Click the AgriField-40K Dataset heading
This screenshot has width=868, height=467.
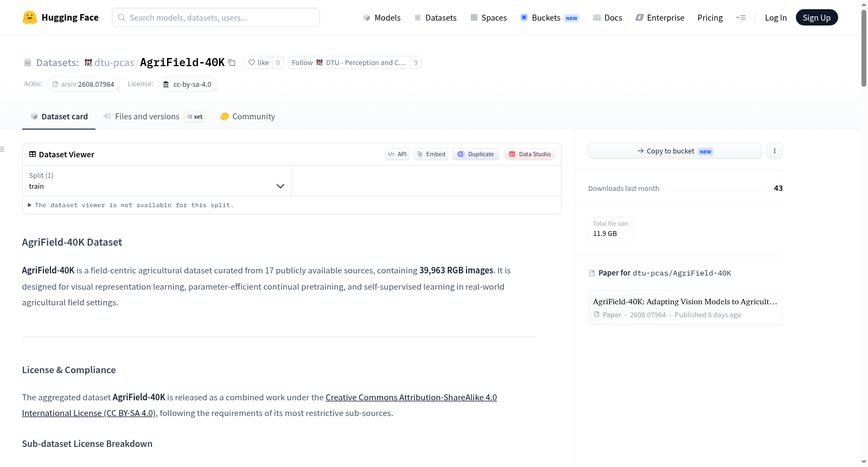click(x=72, y=242)
